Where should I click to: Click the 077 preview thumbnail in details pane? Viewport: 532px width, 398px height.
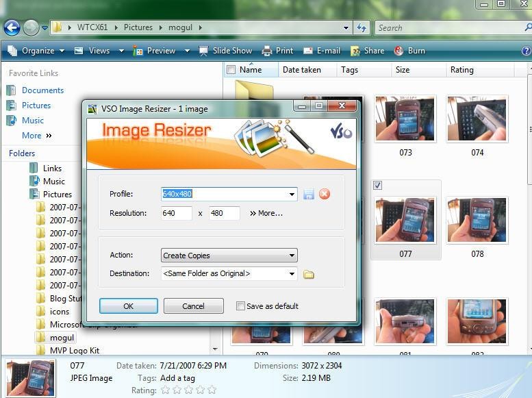click(31, 378)
